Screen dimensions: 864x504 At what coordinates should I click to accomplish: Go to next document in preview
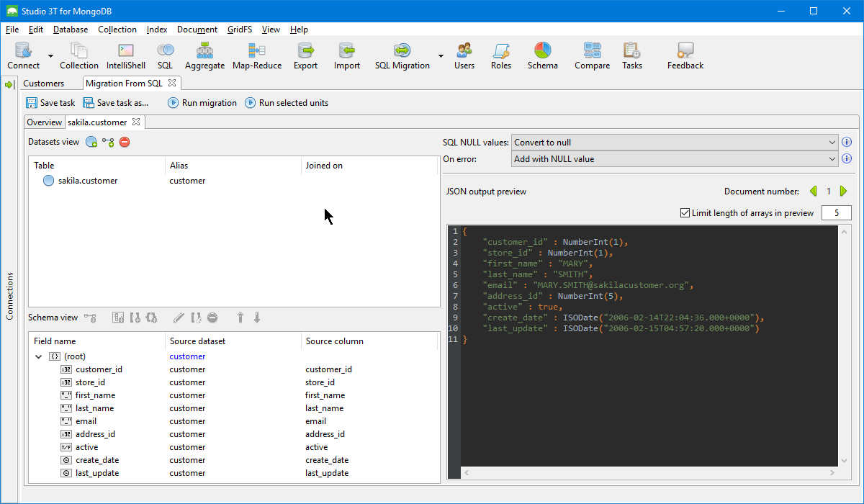[844, 192]
